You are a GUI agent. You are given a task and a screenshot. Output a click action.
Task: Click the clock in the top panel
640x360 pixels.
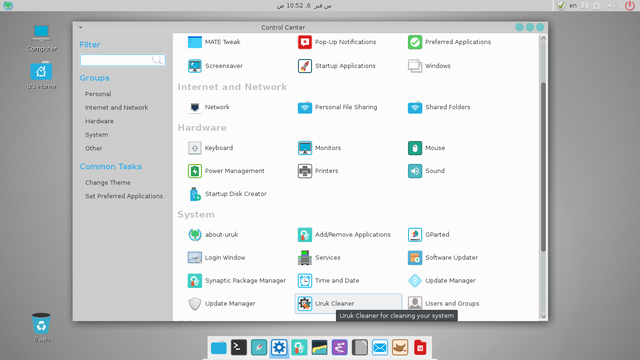(x=304, y=5)
